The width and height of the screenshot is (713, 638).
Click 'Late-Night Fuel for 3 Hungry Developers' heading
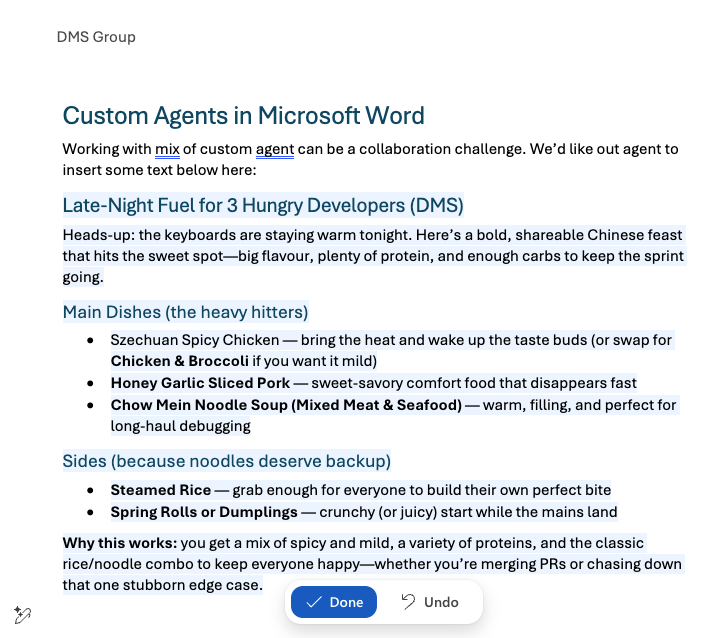[x=263, y=206]
